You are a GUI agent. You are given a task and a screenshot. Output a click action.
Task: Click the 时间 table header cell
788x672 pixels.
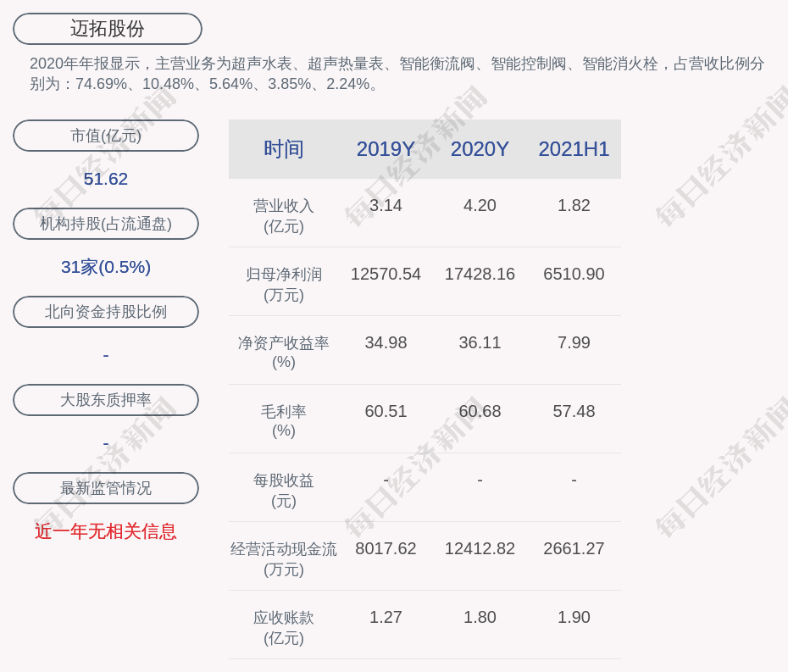(x=283, y=149)
